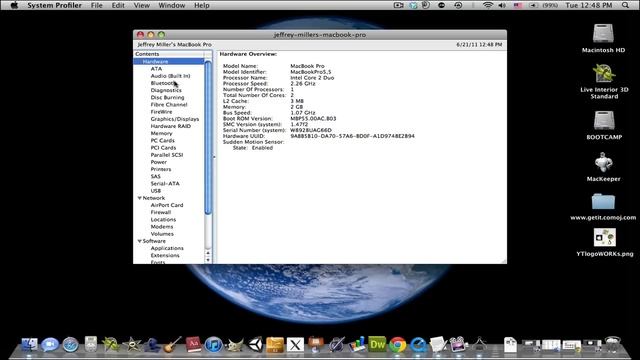640x360 pixels.
Task: Select Hardware RAID in the sidebar
Action: pyautogui.click(x=171, y=126)
